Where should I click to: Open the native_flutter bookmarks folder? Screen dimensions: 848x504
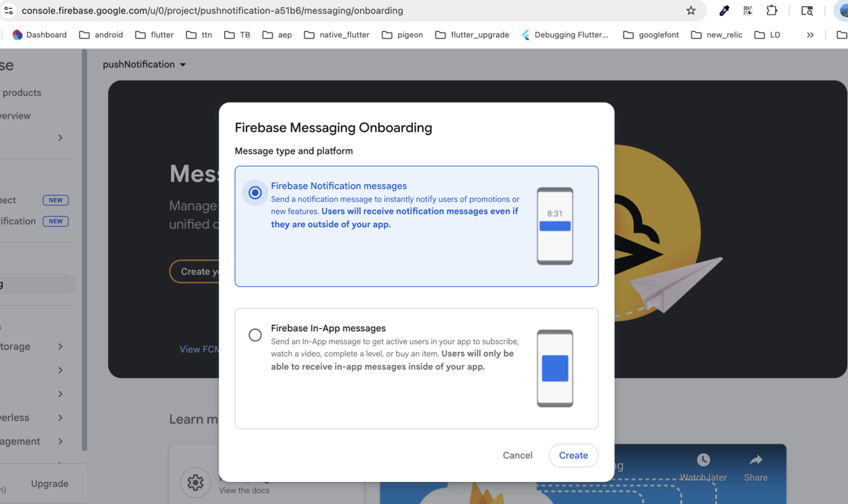point(337,35)
